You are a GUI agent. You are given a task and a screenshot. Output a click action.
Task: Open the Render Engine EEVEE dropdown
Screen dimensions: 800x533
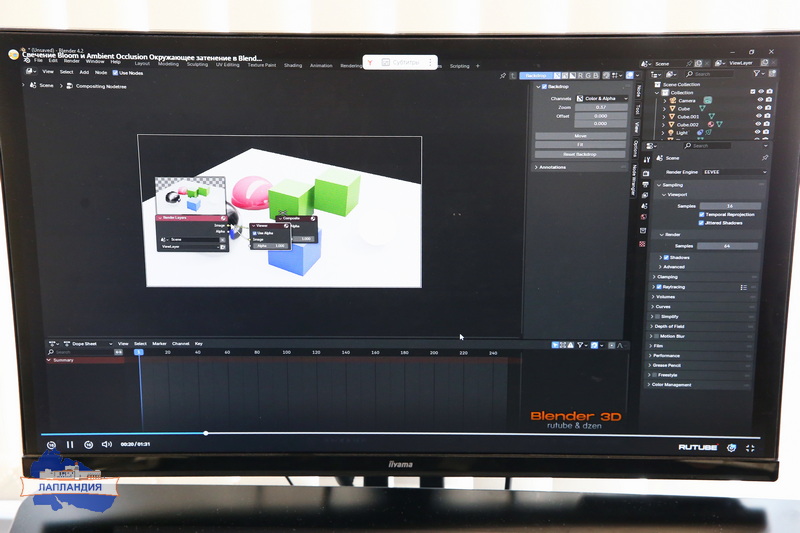734,172
